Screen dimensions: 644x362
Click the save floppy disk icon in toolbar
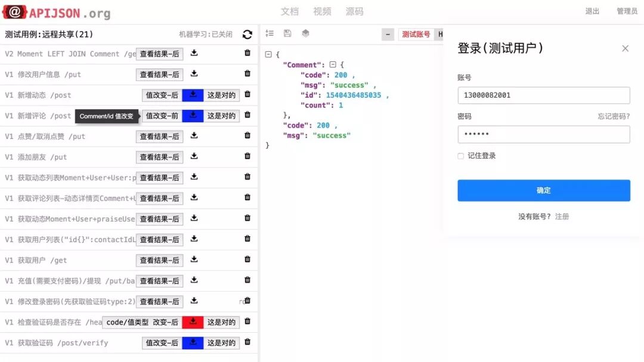coord(287,34)
